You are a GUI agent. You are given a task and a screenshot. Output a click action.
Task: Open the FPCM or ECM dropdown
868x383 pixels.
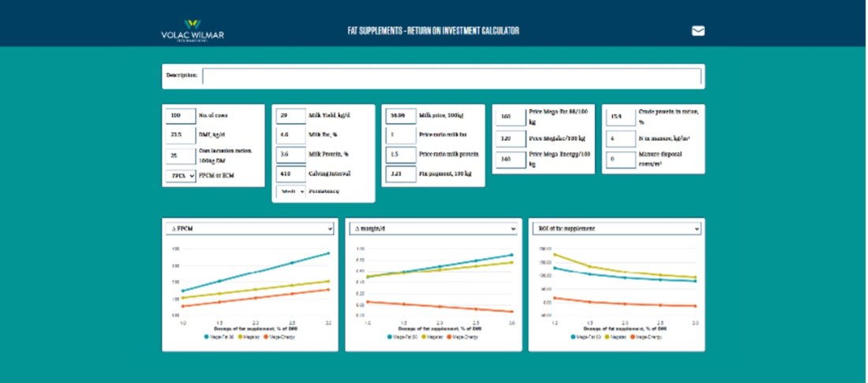(x=181, y=175)
